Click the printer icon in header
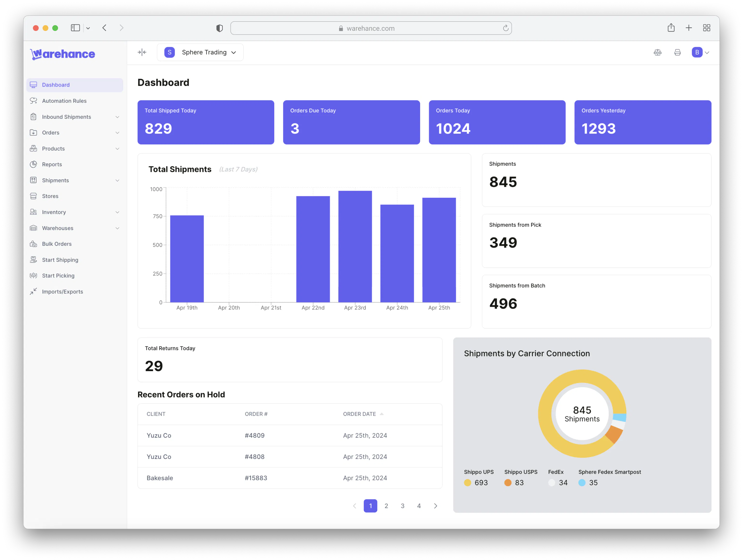Screen dimensions: 743x560 677,52
